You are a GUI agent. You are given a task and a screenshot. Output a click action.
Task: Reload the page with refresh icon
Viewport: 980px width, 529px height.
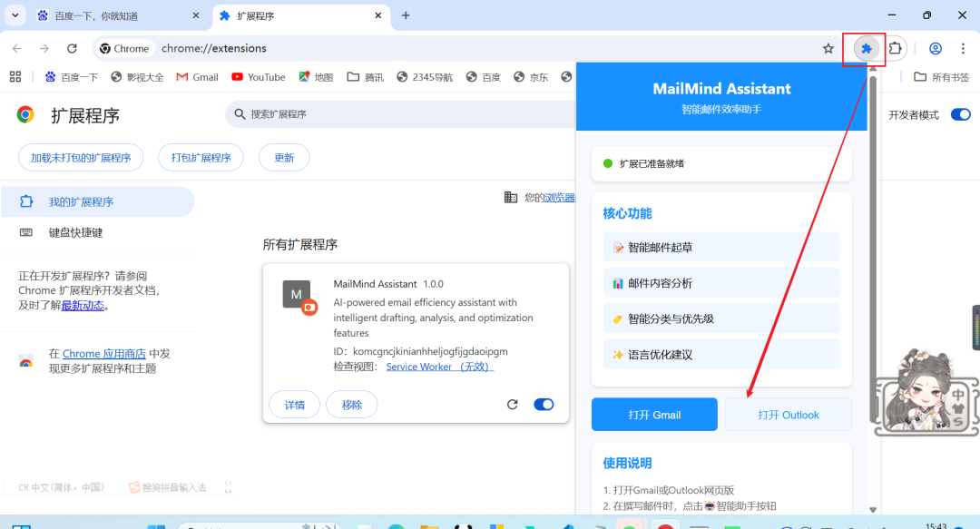click(72, 48)
